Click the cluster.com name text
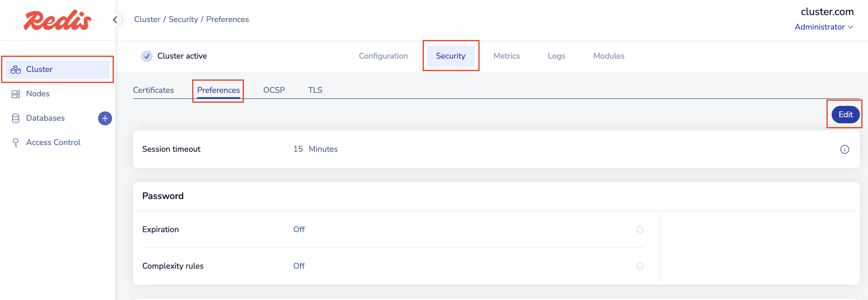 click(x=827, y=12)
